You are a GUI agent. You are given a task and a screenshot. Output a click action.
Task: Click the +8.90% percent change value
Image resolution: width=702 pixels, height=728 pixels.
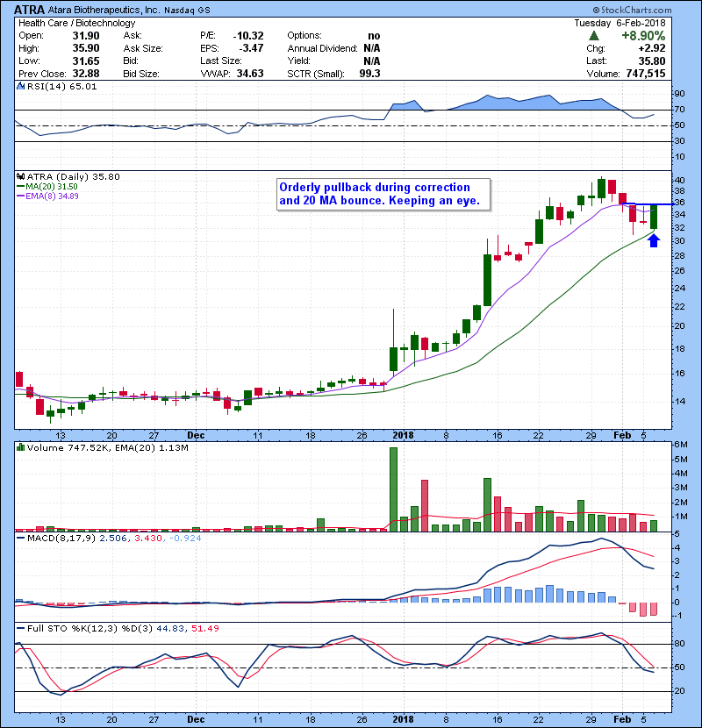click(643, 36)
